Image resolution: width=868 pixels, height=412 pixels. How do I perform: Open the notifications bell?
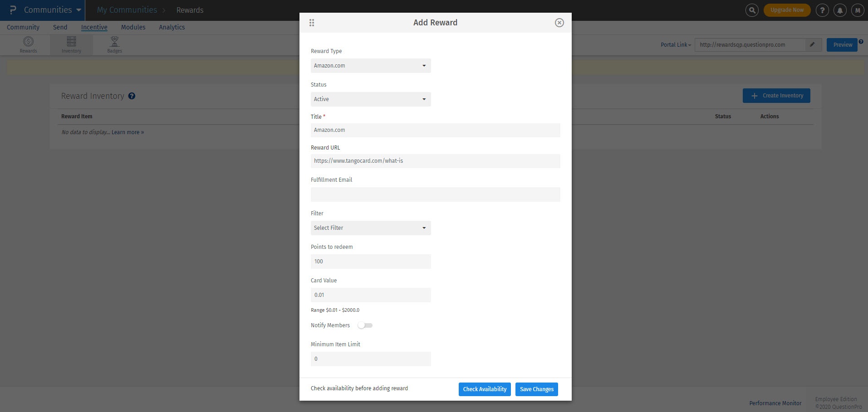pos(839,10)
